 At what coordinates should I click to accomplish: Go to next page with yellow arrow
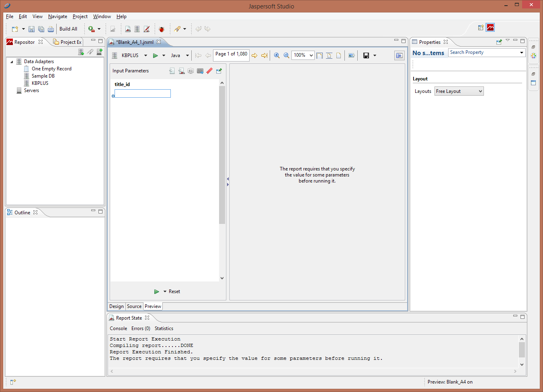pos(254,55)
